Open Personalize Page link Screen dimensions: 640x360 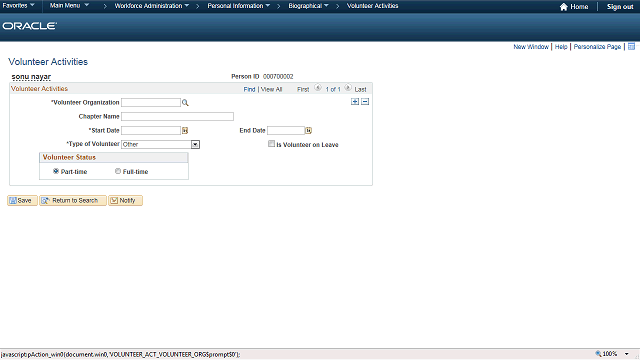pos(597,47)
